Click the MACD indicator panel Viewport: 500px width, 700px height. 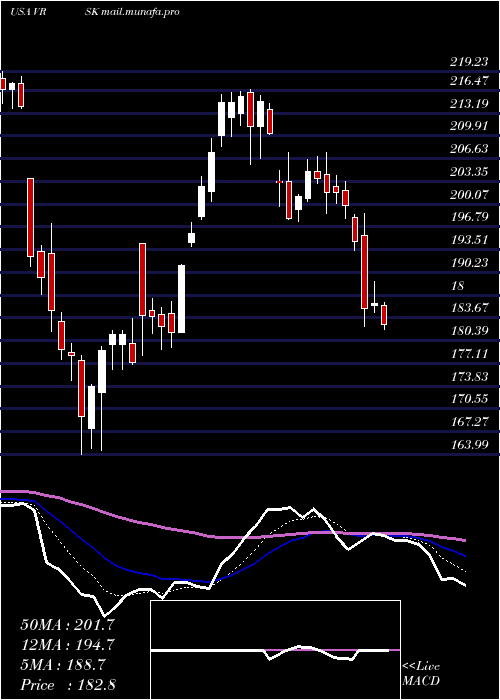(x=275, y=650)
